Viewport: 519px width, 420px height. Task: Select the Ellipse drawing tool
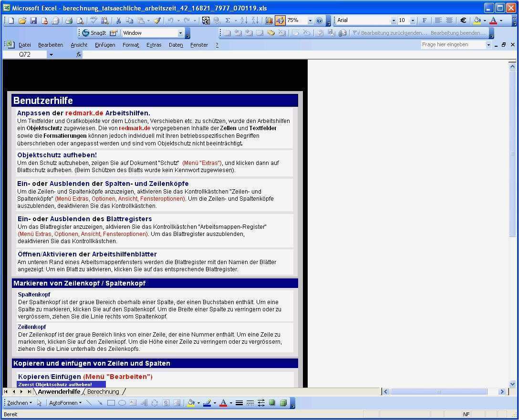[122, 403]
